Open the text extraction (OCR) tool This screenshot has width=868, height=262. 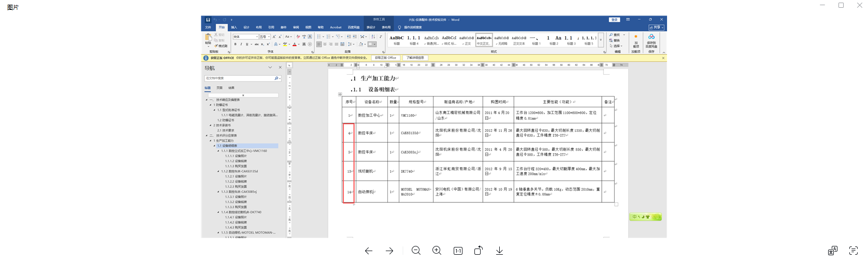coord(853,251)
